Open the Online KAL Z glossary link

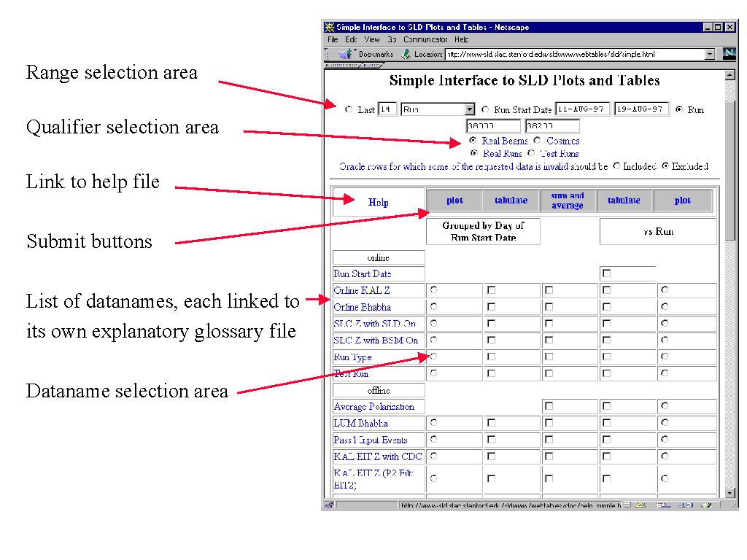click(x=357, y=290)
